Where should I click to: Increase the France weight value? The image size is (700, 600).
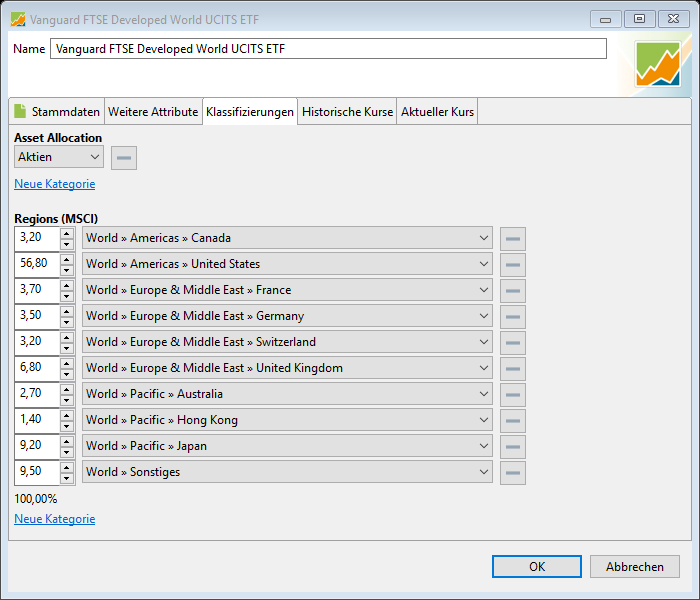(67, 285)
